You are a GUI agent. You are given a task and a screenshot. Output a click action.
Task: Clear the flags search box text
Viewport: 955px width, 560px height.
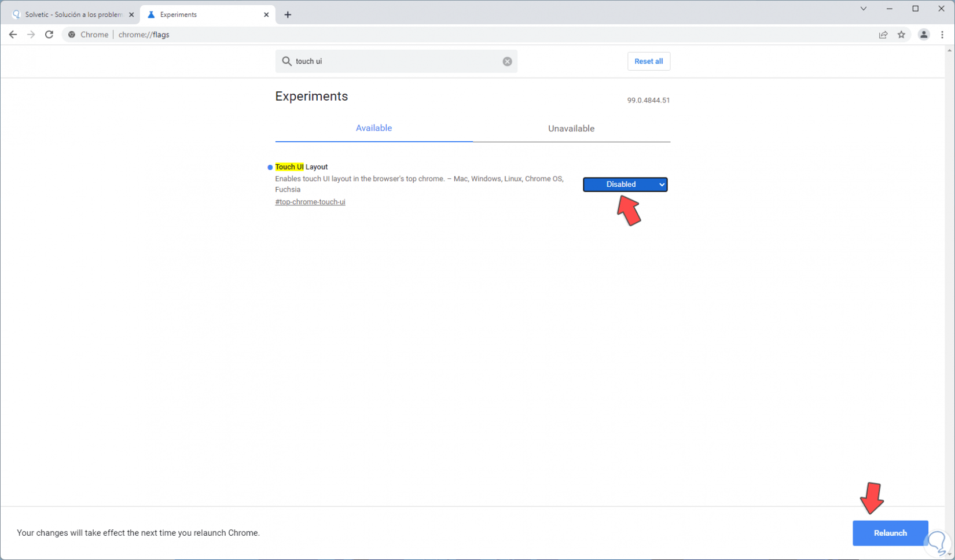(x=507, y=61)
